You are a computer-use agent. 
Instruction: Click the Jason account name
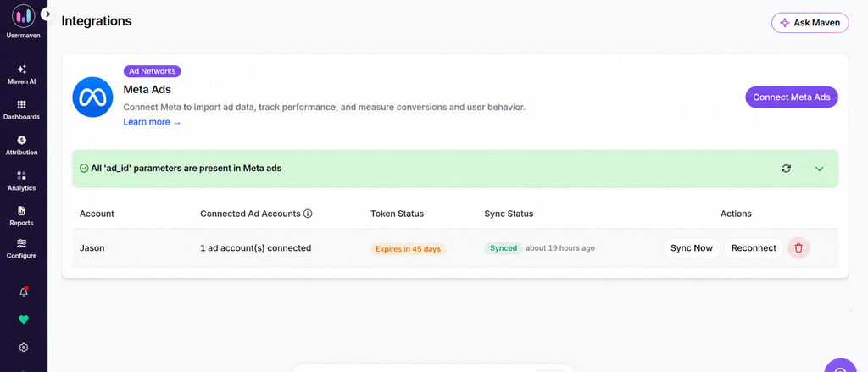pos(92,248)
